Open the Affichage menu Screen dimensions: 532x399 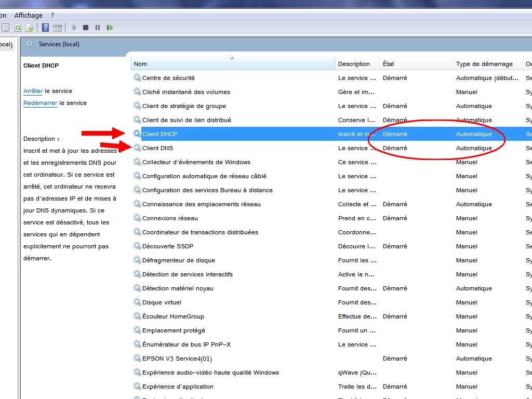click(x=29, y=16)
